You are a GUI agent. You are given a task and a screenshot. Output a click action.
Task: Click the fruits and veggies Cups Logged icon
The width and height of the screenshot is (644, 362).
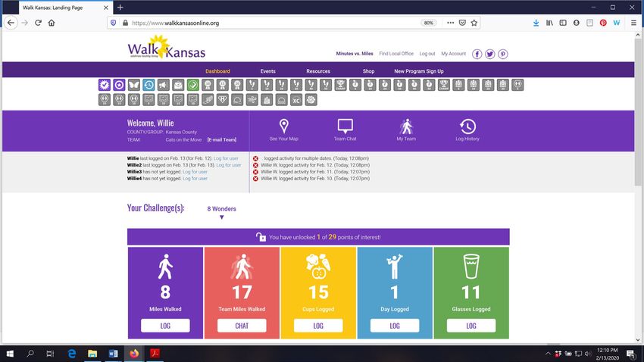(x=318, y=267)
